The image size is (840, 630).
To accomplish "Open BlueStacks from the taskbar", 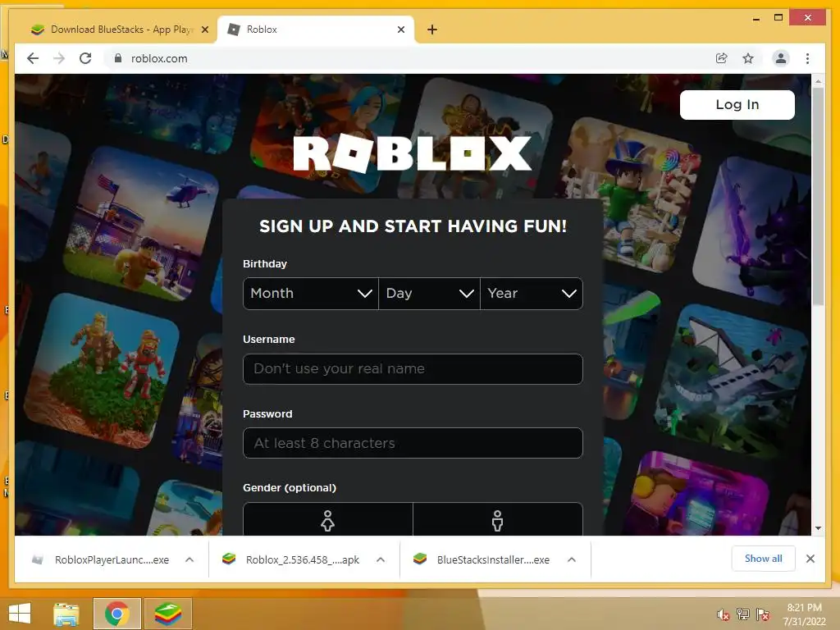I will (x=167, y=614).
